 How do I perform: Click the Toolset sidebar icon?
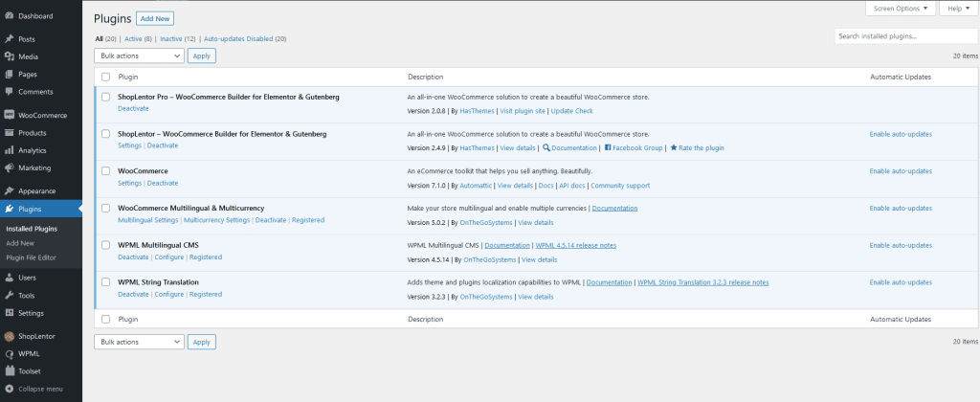9,371
